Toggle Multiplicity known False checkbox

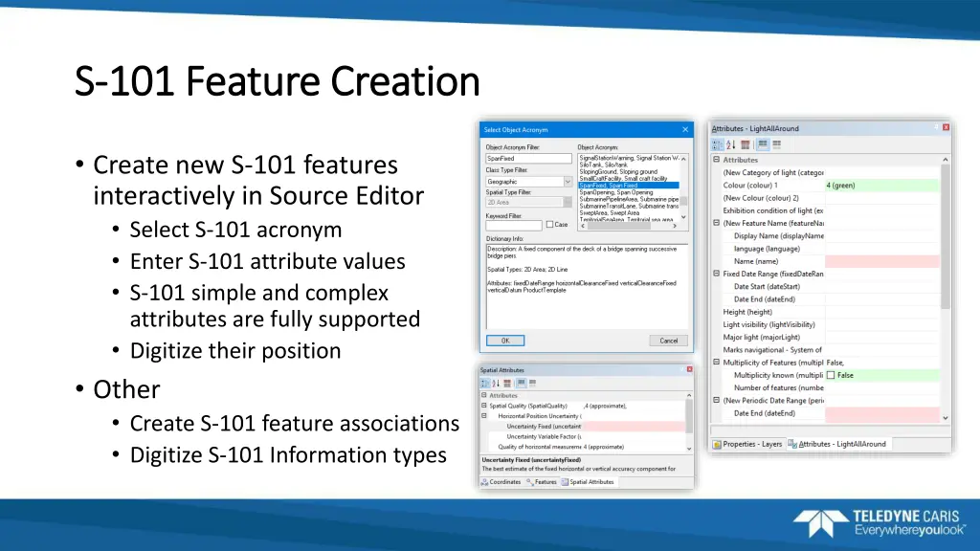[831, 375]
